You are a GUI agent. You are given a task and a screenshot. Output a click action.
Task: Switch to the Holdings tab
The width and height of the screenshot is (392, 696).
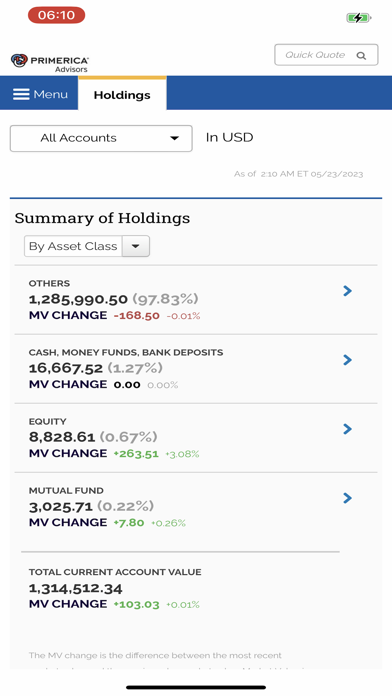point(122,94)
